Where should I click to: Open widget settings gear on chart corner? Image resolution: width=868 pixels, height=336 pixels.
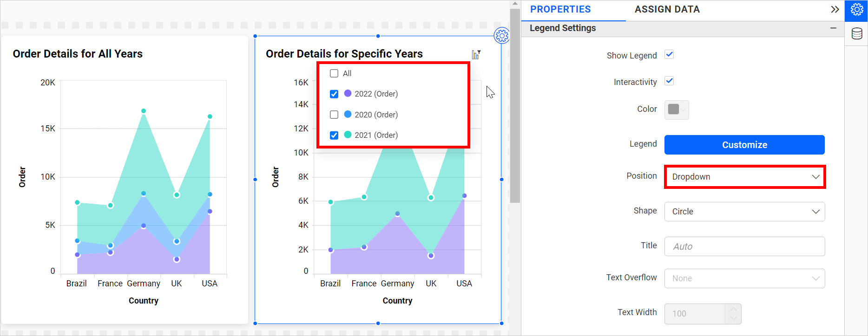[501, 36]
